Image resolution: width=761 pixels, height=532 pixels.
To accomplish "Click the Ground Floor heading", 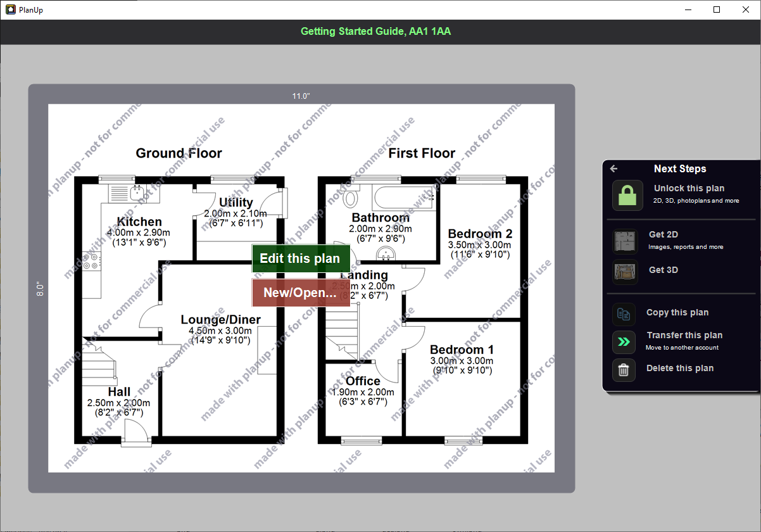I will click(x=179, y=153).
